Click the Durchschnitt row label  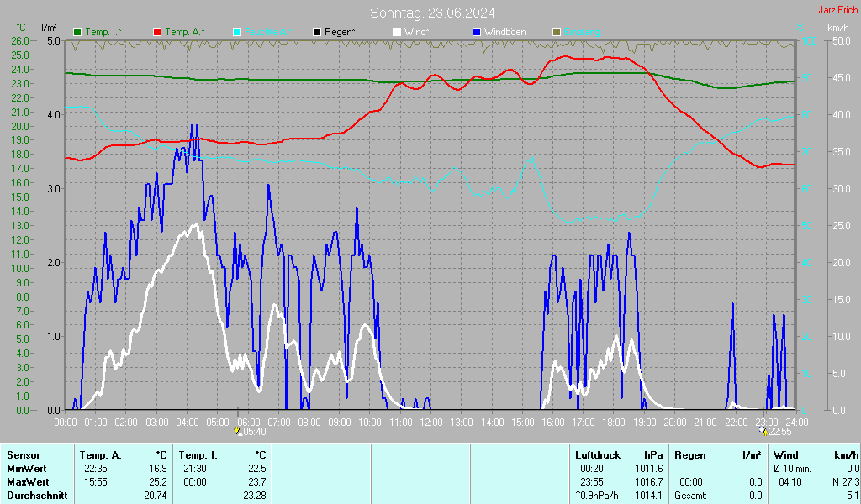34,496
